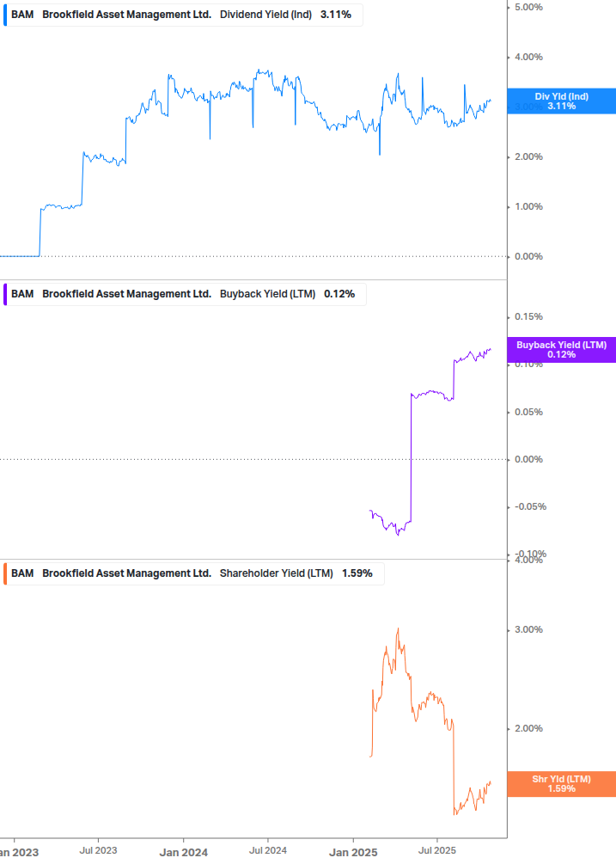Click the 0.15% label on buyback y-axis
This screenshot has height=864, width=616.
point(528,317)
